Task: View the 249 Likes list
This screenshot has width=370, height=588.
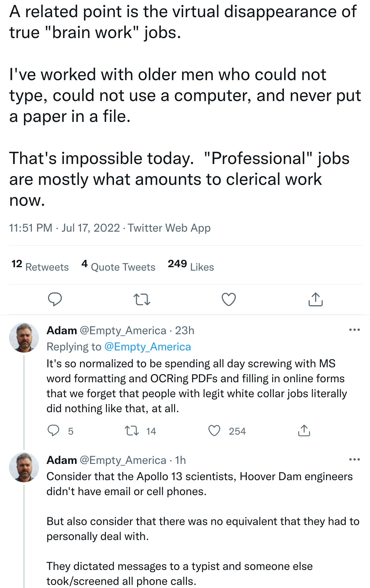Action: point(191,266)
